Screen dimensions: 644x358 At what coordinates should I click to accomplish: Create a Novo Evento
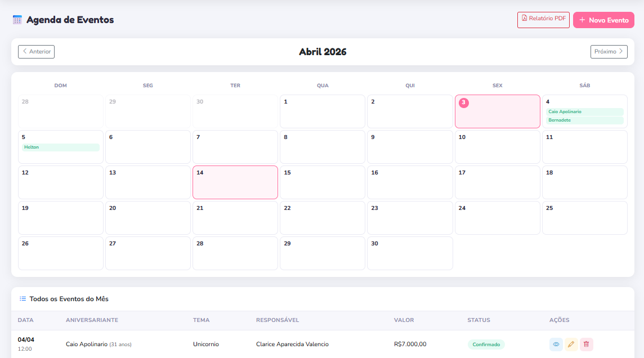click(603, 20)
